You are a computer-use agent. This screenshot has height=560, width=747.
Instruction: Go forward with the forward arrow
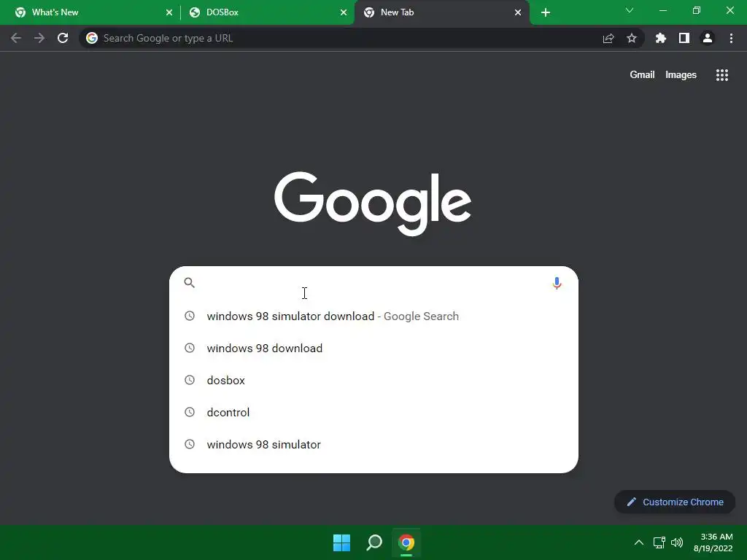pos(39,38)
